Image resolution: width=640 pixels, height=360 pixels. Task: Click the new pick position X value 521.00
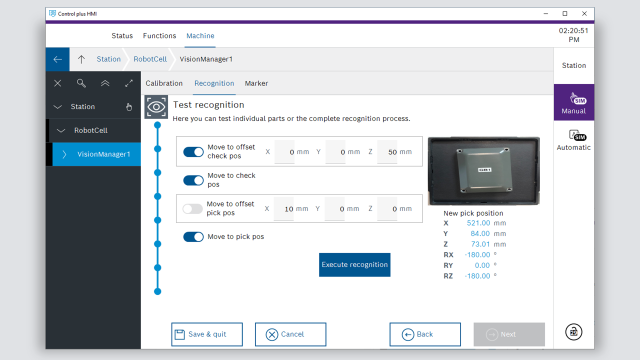(x=478, y=223)
